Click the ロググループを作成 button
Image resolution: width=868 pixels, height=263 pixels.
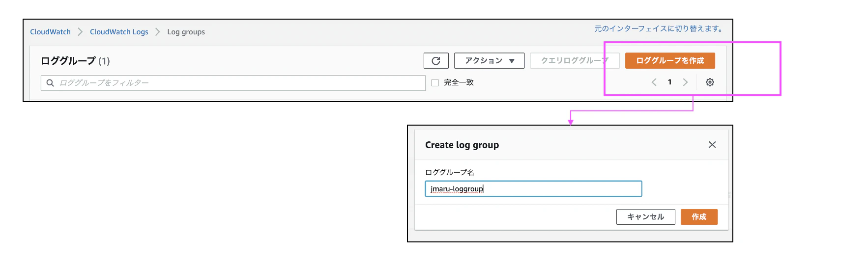670,61
